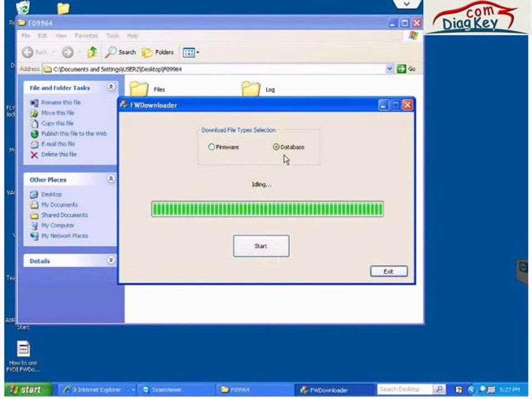
Task: Click the My Network Places icon
Action: pos(34,236)
